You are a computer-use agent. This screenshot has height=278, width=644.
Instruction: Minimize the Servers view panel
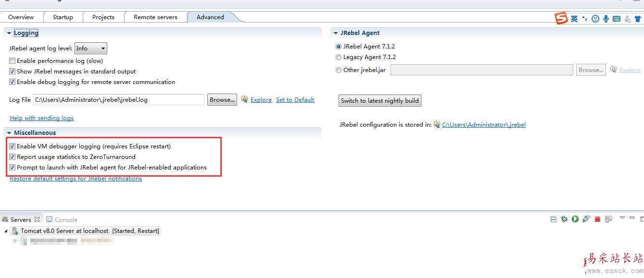coord(632,218)
